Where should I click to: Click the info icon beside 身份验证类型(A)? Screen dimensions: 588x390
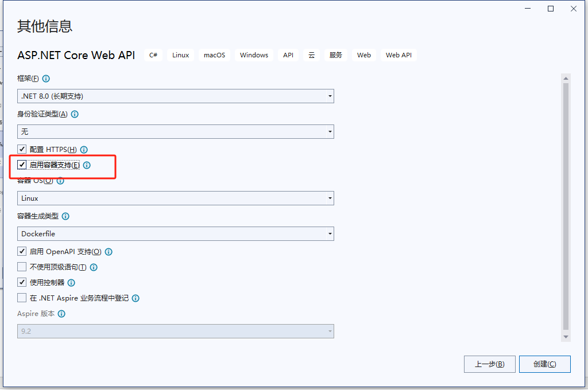pyautogui.click(x=75, y=114)
